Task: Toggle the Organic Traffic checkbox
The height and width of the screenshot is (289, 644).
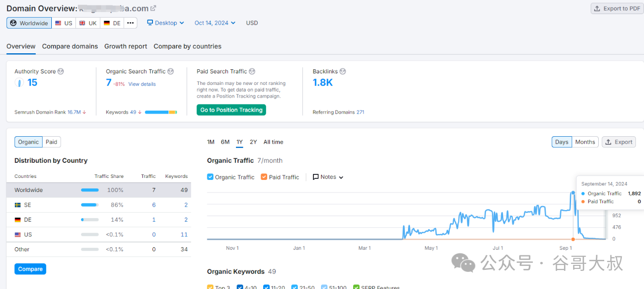Action: point(210,177)
